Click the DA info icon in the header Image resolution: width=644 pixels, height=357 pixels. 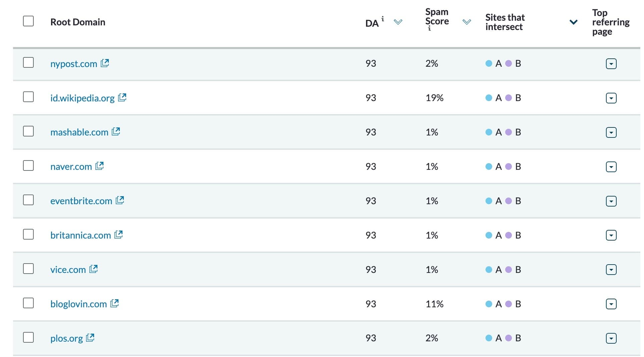pyautogui.click(x=383, y=19)
